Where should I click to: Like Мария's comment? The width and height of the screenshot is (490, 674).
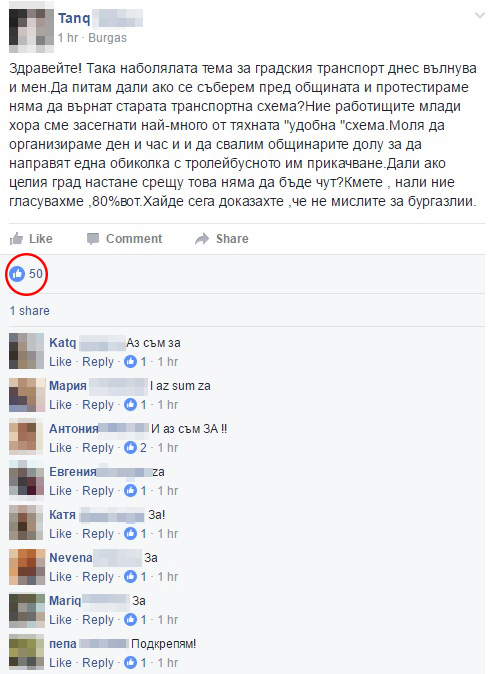(x=60, y=404)
